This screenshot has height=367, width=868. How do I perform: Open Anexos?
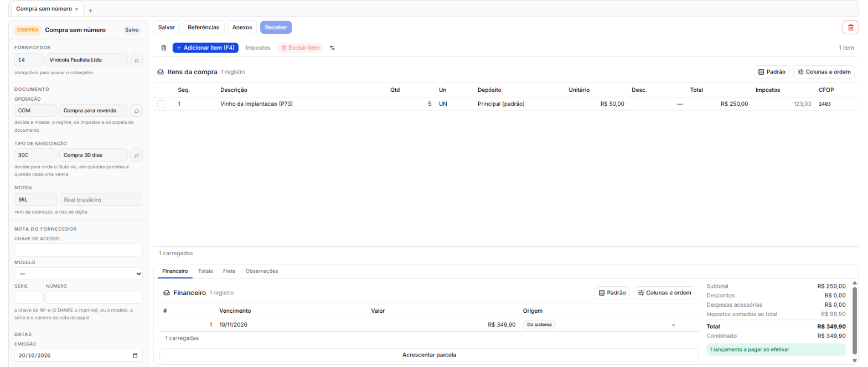point(242,27)
